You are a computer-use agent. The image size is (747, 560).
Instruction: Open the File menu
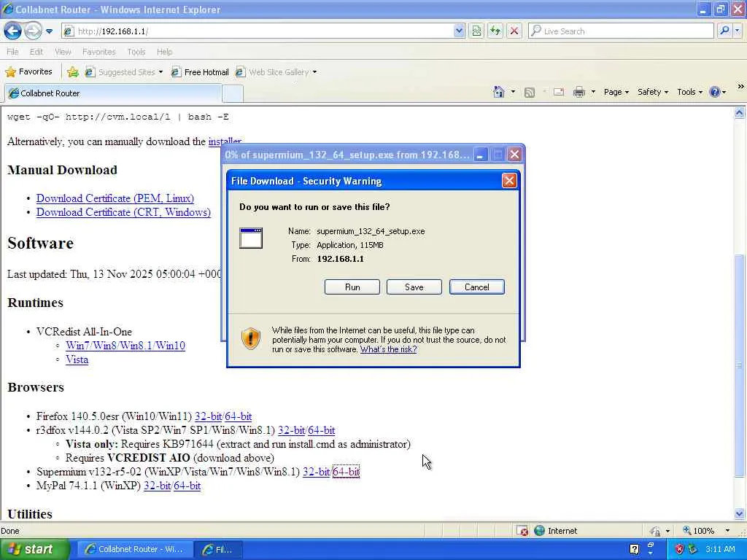coord(13,52)
